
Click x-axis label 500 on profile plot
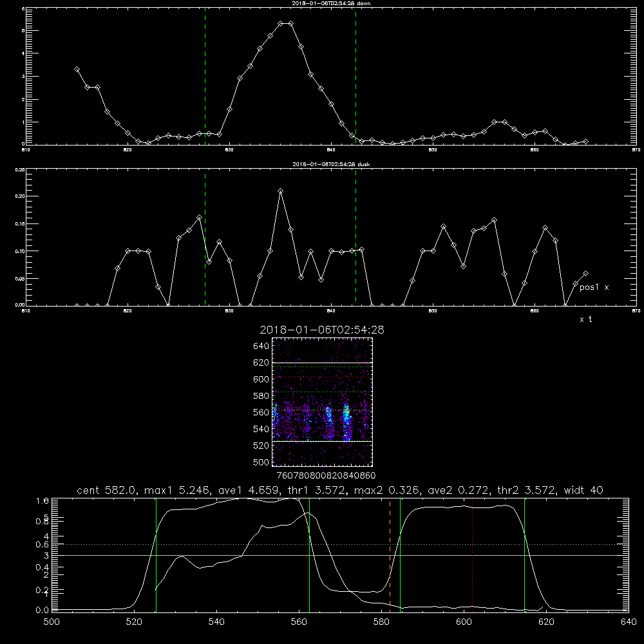(x=52, y=621)
